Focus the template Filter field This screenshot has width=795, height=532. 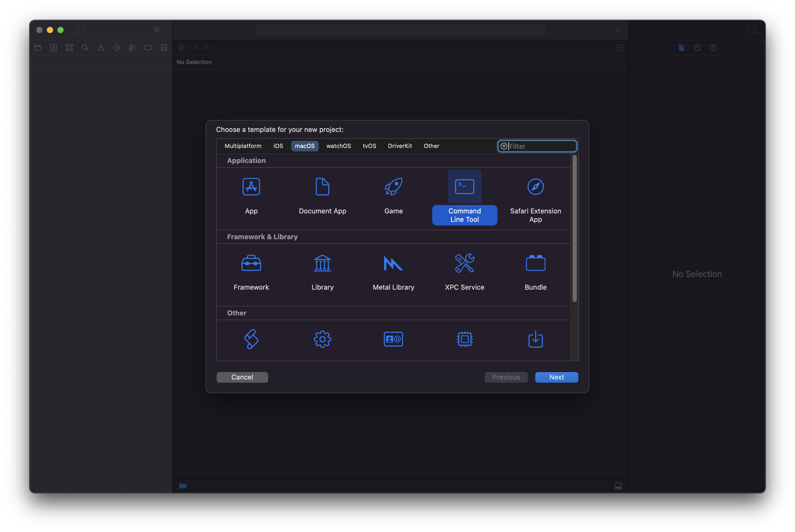tap(542, 146)
